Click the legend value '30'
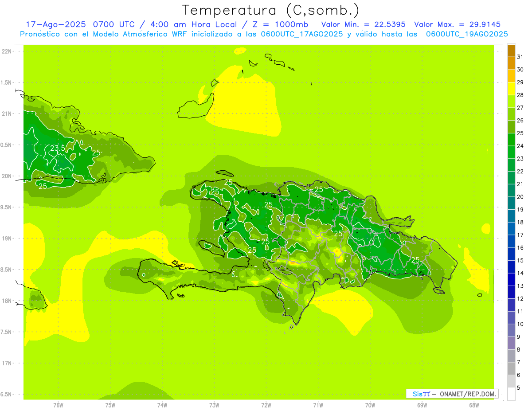 [520, 70]
